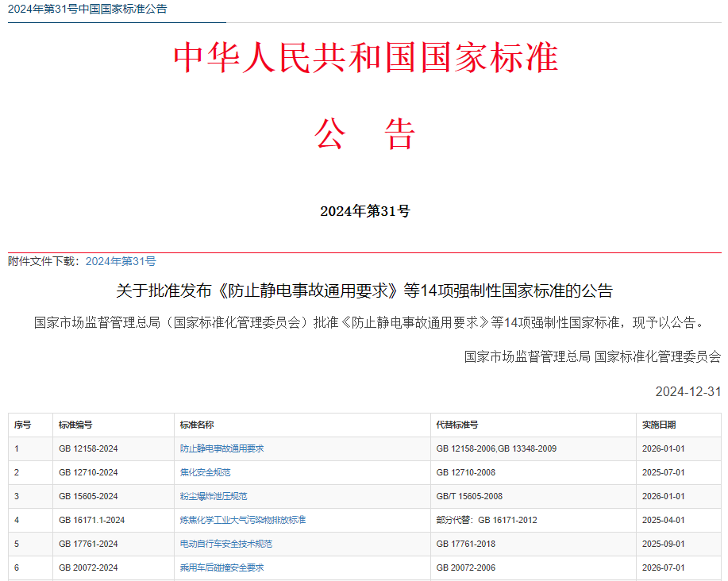Image resolution: width=728 pixels, height=581 pixels.
Task: Click the 代替标准号 column header
Action: 457,425
